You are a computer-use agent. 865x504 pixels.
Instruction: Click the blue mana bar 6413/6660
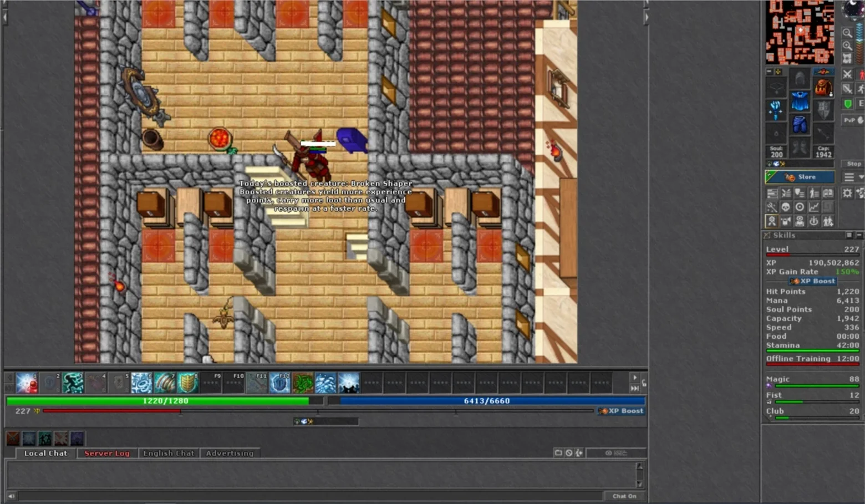coord(487,400)
